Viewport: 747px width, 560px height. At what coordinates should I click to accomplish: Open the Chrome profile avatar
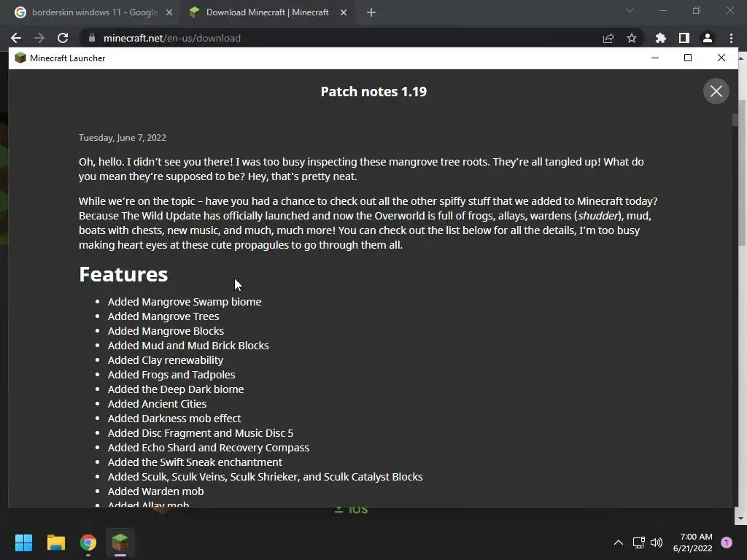pyautogui.click(x=708, y=38)
